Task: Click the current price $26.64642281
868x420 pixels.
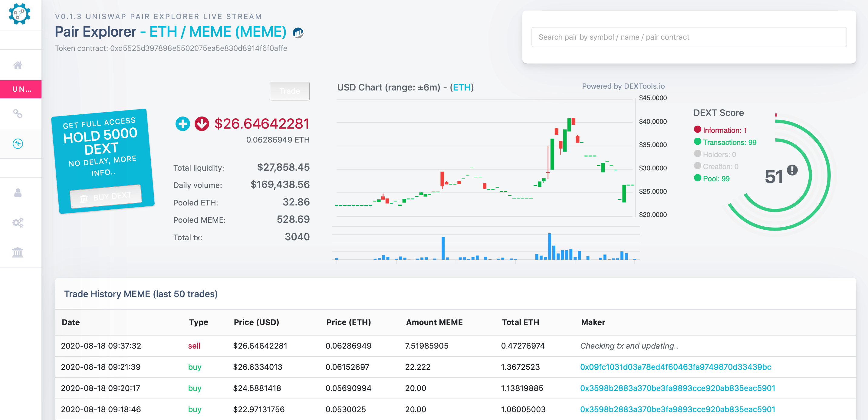Action: click(261, 123)
